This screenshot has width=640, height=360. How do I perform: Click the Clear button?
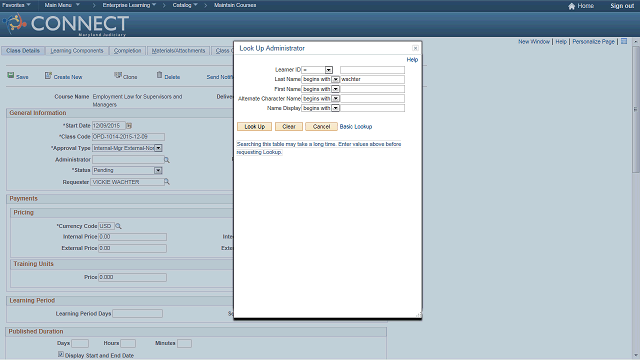point(289,127)
